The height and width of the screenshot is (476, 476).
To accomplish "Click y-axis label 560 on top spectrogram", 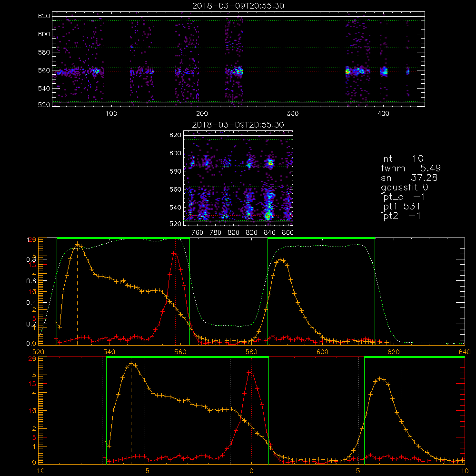I will pyautogui.click(x=44, y=70).
